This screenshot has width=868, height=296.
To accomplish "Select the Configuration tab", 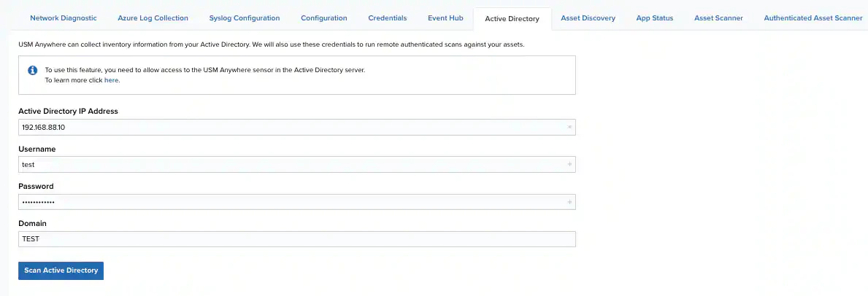I will point(324,17).
